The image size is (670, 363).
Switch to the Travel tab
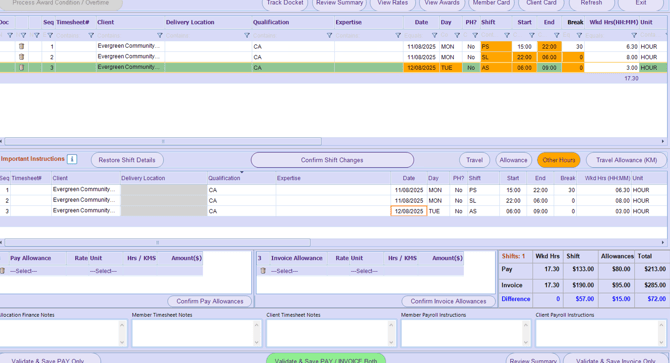coord(474,160)
